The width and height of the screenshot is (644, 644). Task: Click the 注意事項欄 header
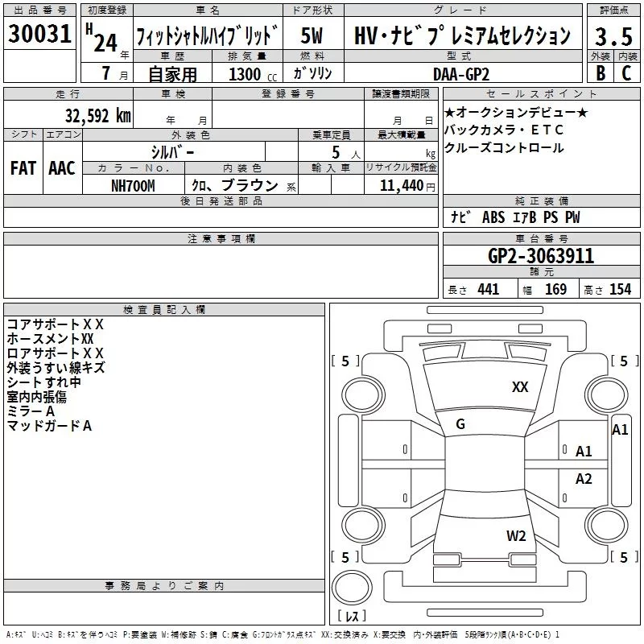(x=221, y=238)
